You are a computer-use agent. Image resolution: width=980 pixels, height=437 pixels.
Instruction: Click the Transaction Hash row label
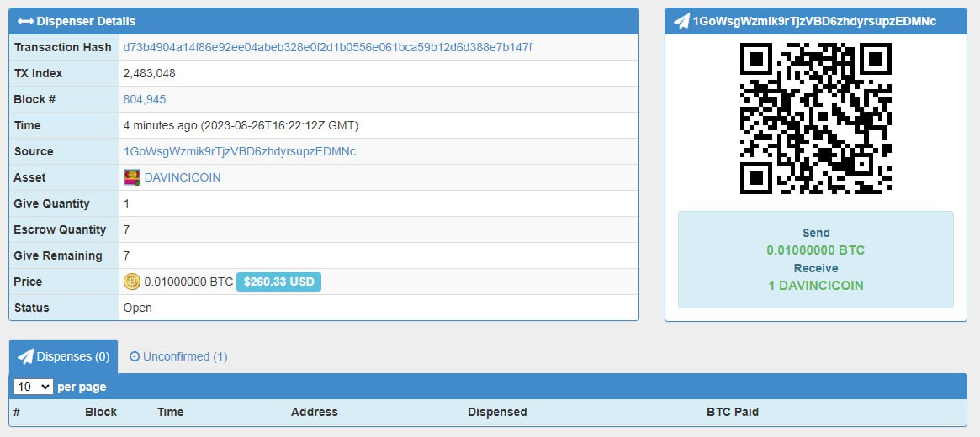pos(62,47)
